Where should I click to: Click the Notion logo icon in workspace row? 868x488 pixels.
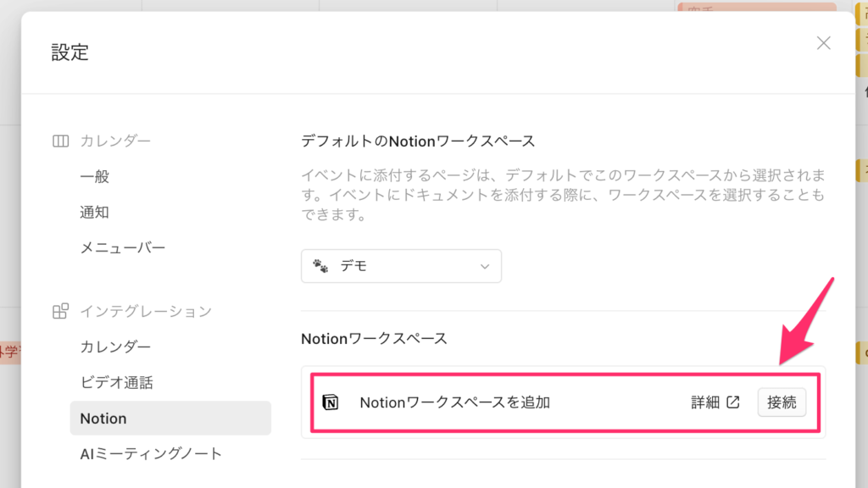(331, 402)
